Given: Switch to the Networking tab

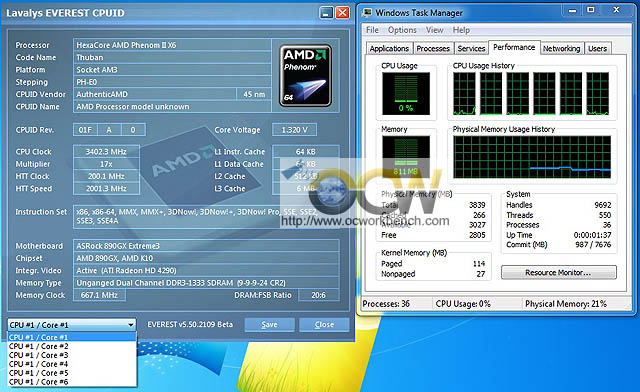Looking at the screenshot, I should [562, 49].
